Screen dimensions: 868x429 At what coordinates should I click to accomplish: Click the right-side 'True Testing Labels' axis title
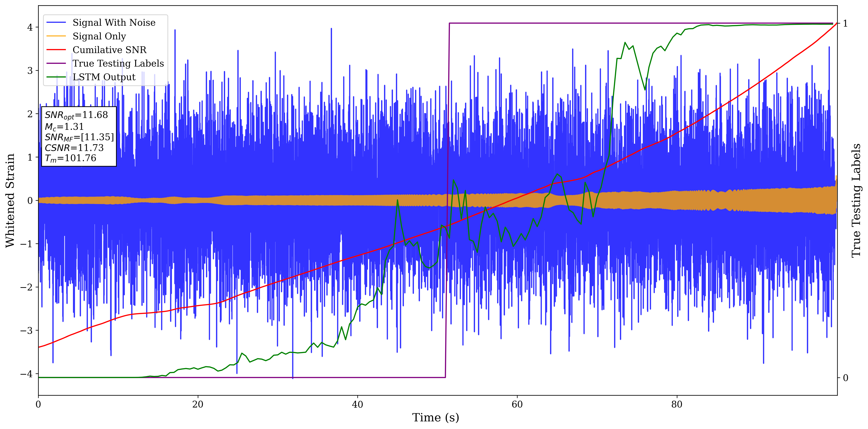(856, 200)
